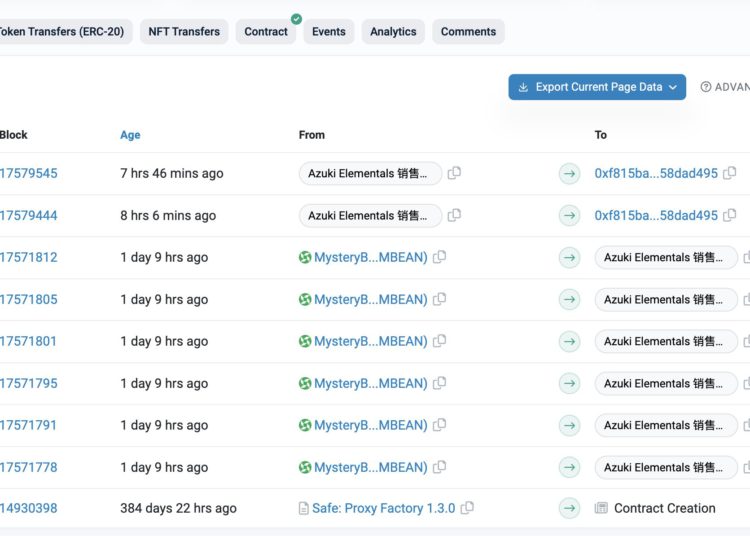Open the NFT Transfers tab
The height and width of the screenshot is (536, 750).
[184, 32]
